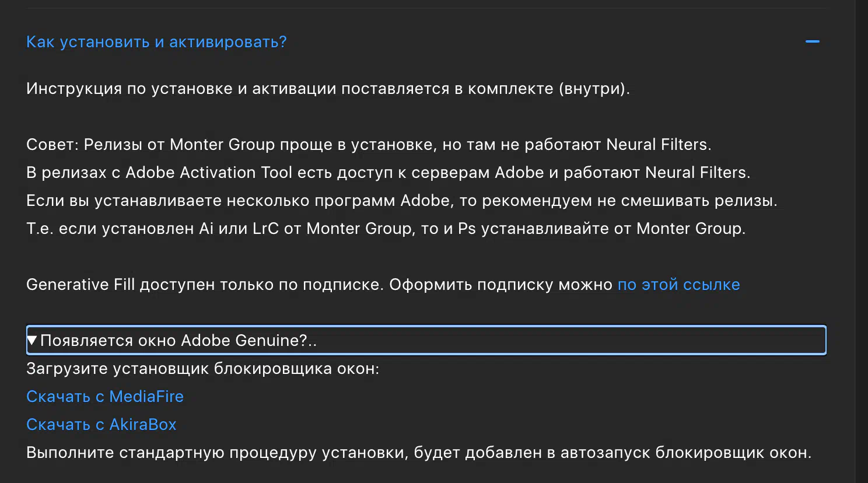Click "(внутри)" at the instruction sentence end
This screenshot has height=483, width=868.
coord(594,89)
